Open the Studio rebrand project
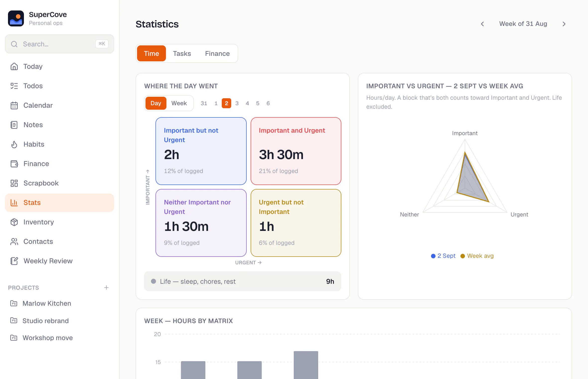Image resolution: width=588 pixels, height=379 pixels. point(60,320)
